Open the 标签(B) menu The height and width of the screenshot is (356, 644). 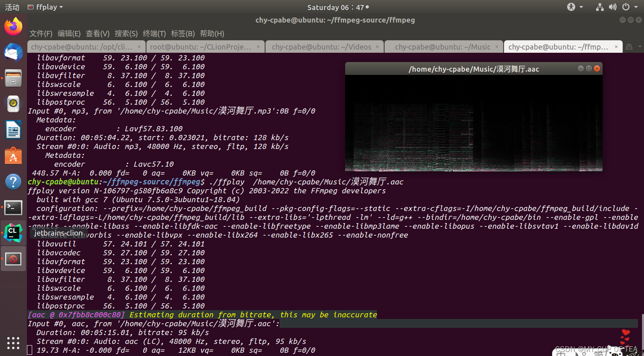183,33
